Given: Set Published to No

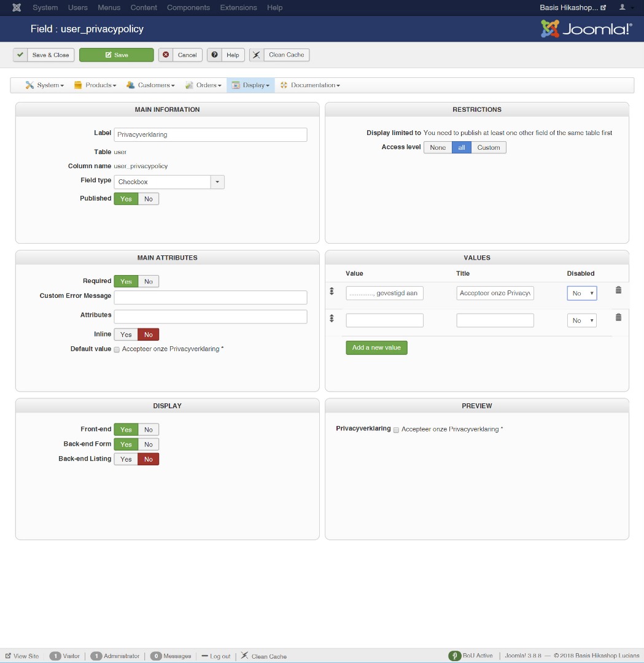Looking at the screenshot, I should tap(149, 199).
